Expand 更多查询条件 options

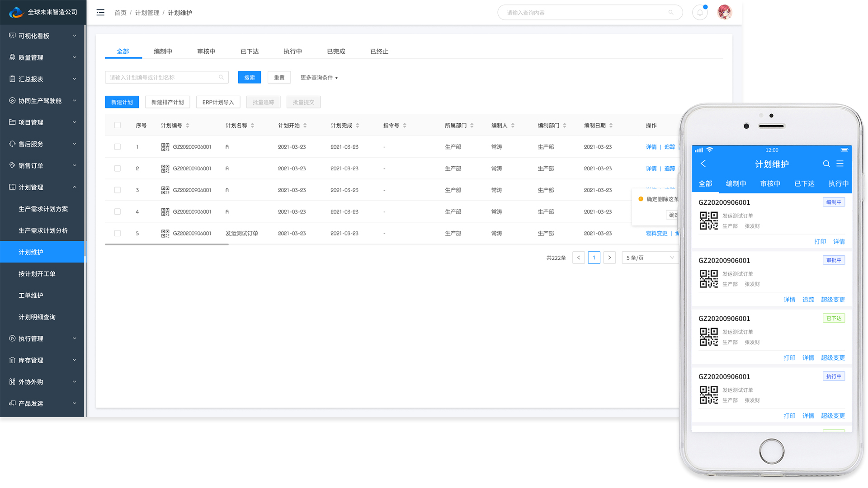[x=319, y=78]
